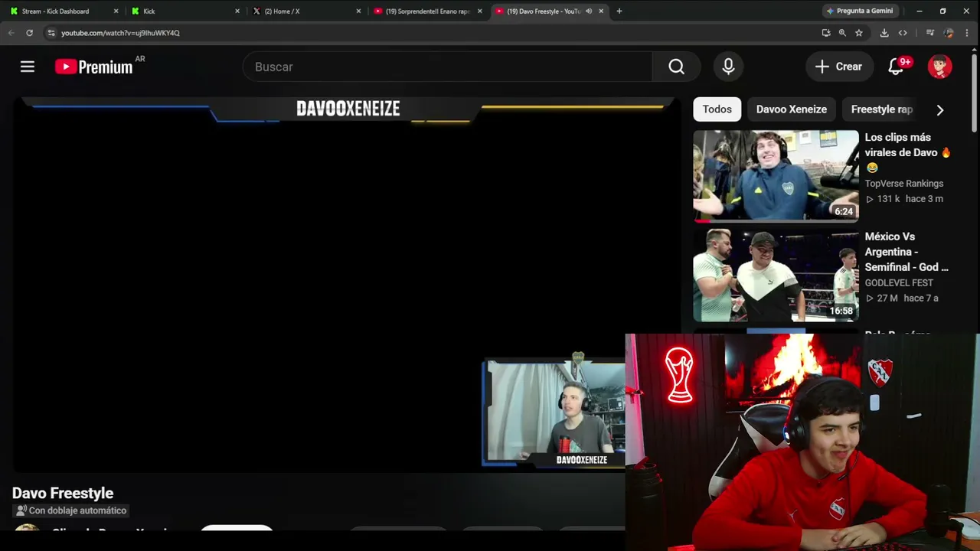
Task: Open the Chrome three-dot menu
Action: click(x=967, y=33)
